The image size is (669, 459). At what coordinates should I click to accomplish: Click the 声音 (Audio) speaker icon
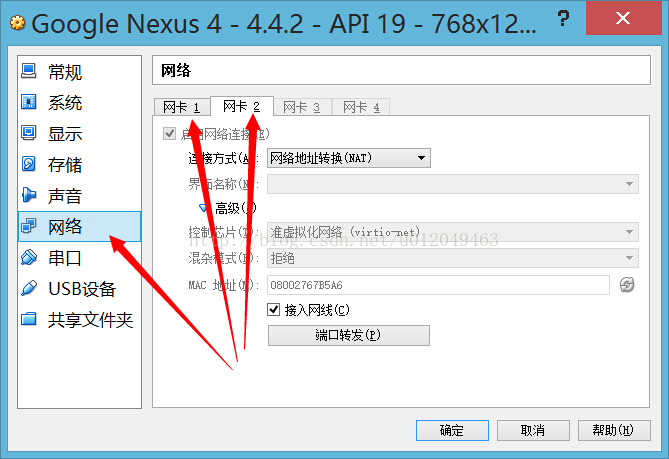(29, 195)
